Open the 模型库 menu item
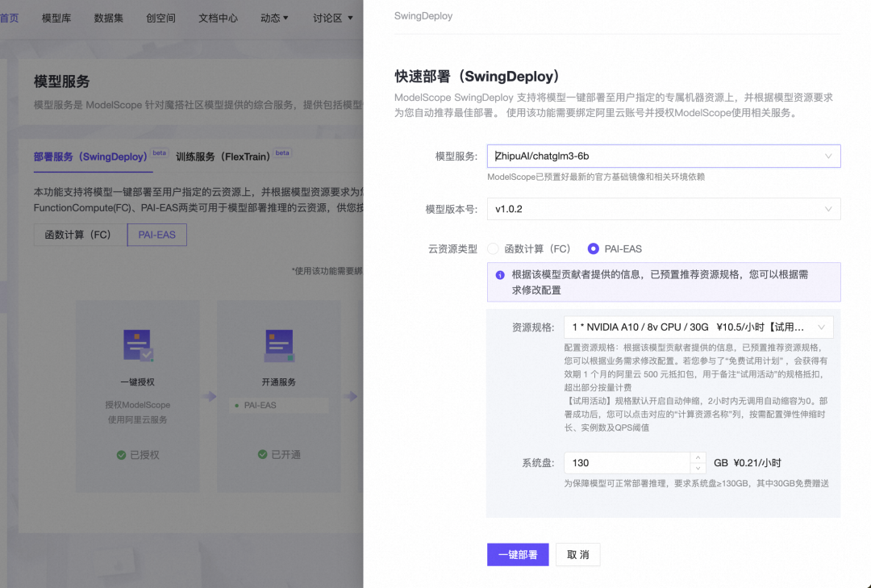This screenshot has width=871, height=588. coord(56,18)
